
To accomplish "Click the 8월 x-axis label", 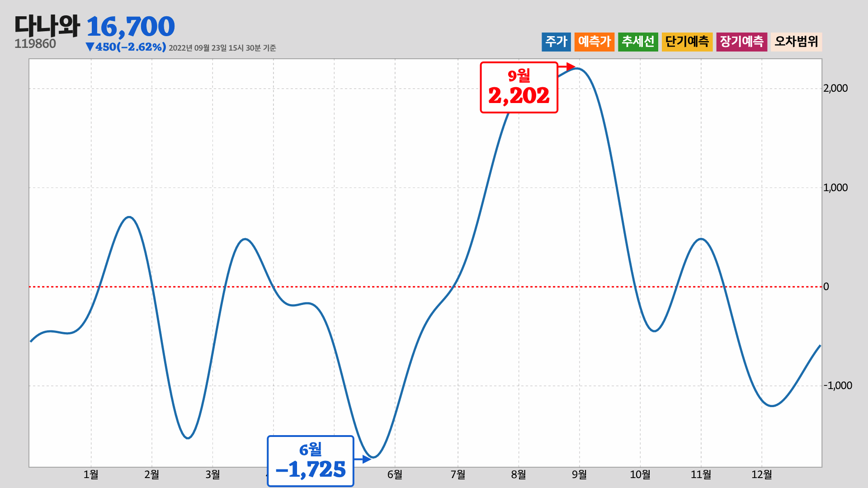I will pyautogui.click(x=519, y=474).
